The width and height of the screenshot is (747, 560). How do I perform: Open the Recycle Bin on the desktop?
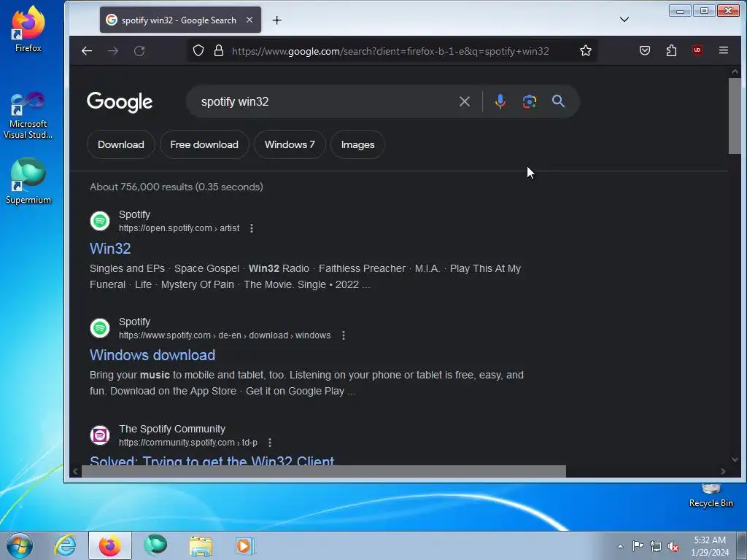click(711, 496)
